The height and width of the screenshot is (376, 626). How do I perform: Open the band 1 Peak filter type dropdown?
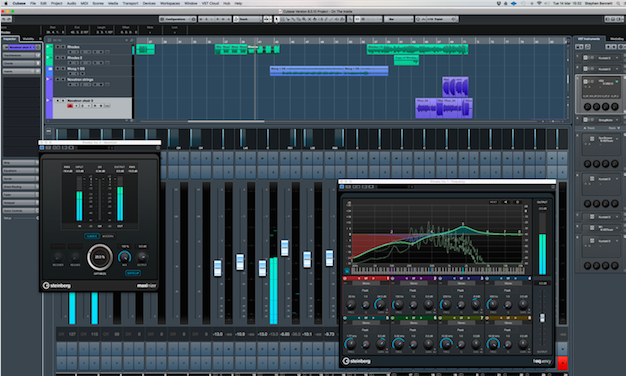tap(365, 290)
